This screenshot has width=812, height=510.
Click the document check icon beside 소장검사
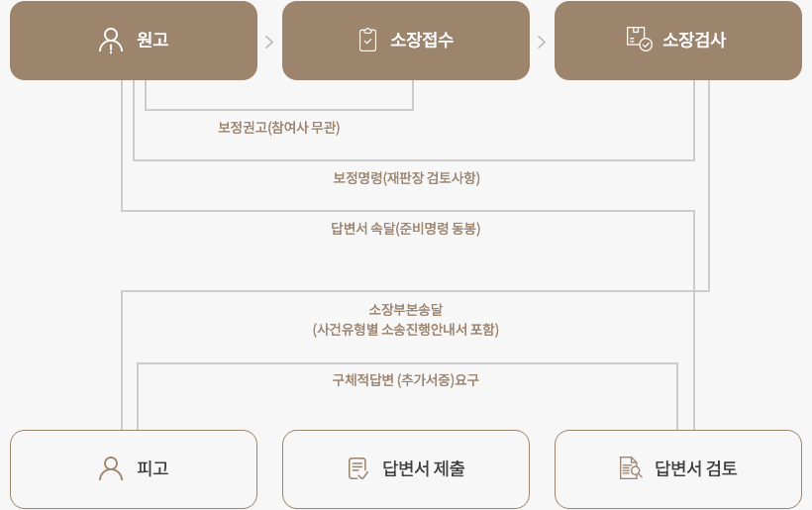pos(639,41)
